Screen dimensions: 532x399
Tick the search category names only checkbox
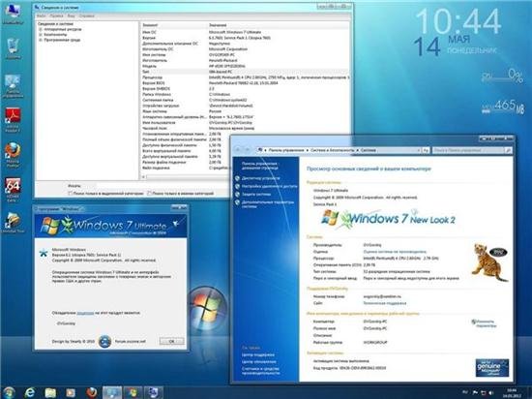(x=149, y=194)
